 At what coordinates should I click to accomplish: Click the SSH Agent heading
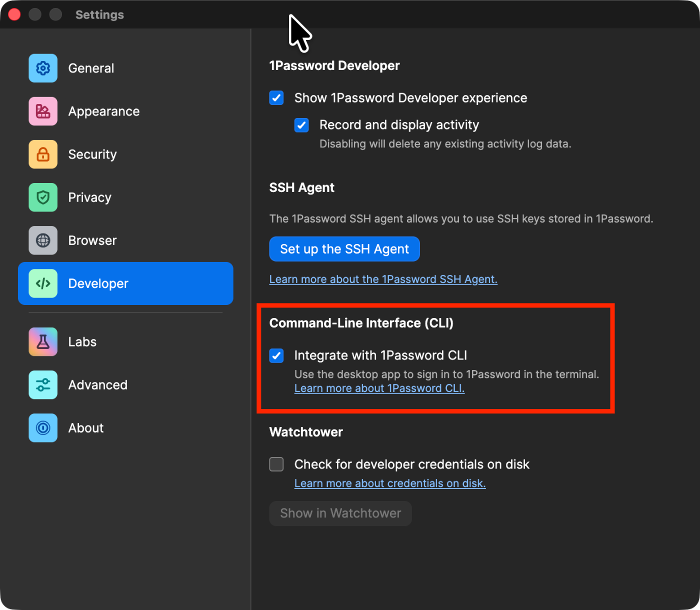tap(302, 187)
